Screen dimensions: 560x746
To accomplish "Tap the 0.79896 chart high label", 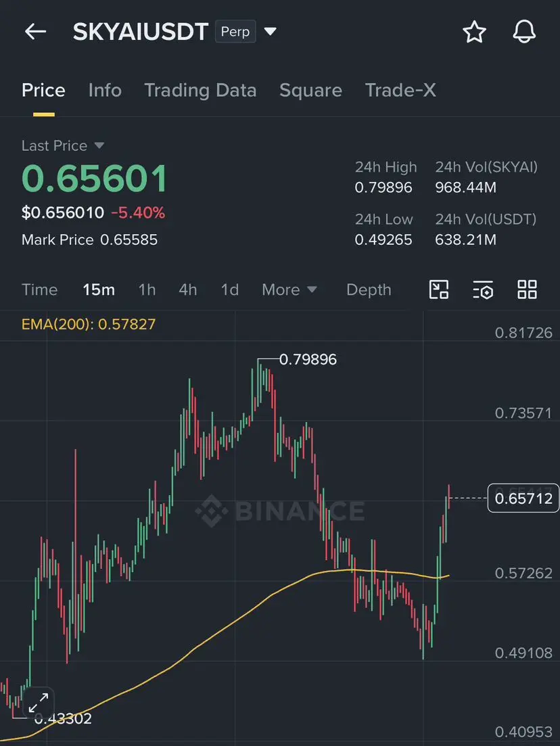I will point(308,359).
